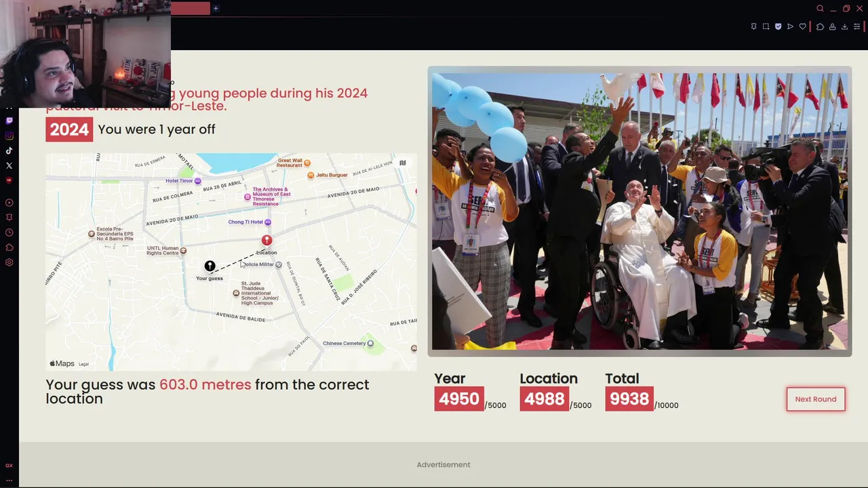Click the pope photo on the right
This screenshot has width=868, height=488.
click(639, 211)
